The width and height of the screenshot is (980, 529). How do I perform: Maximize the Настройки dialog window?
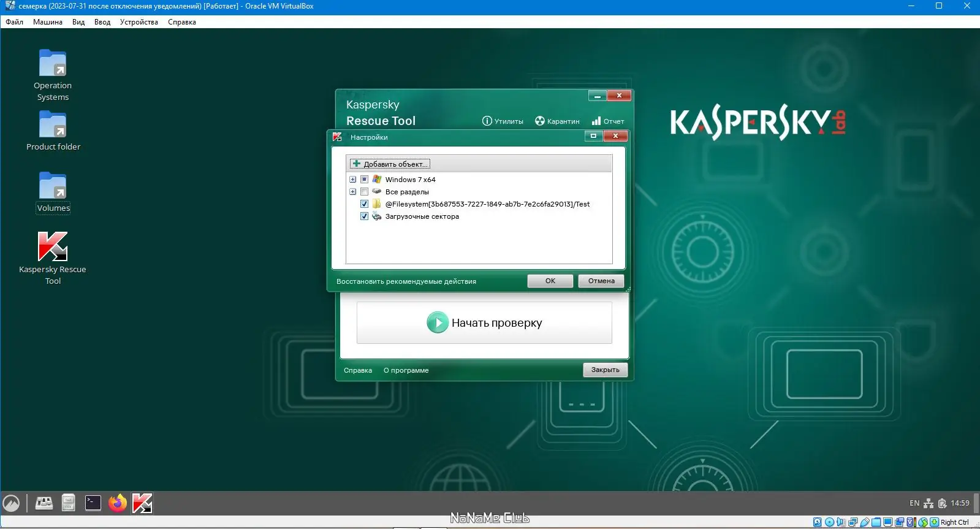593,136
